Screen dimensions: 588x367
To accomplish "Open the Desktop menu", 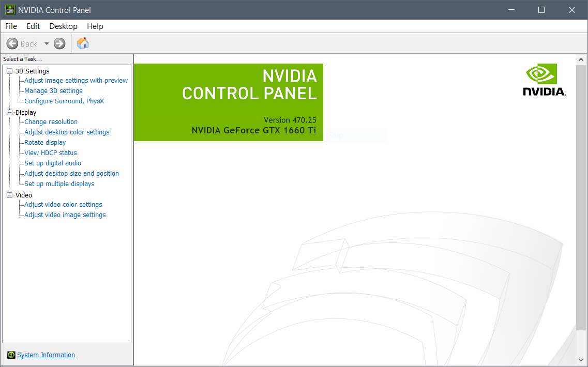I will point(63,26).
